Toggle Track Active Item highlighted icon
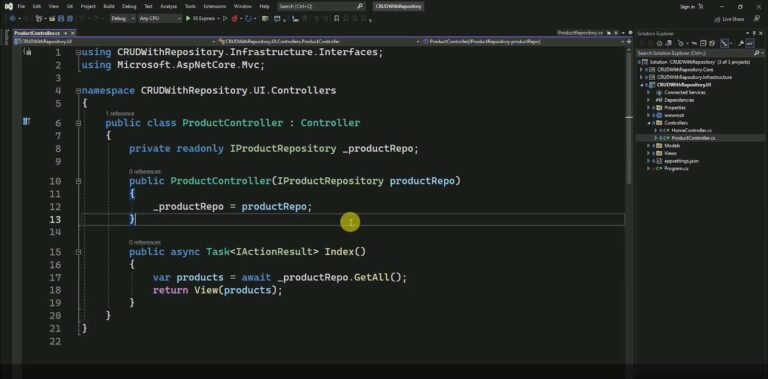This screenshot has height=379, width=768. coord(724,44)
